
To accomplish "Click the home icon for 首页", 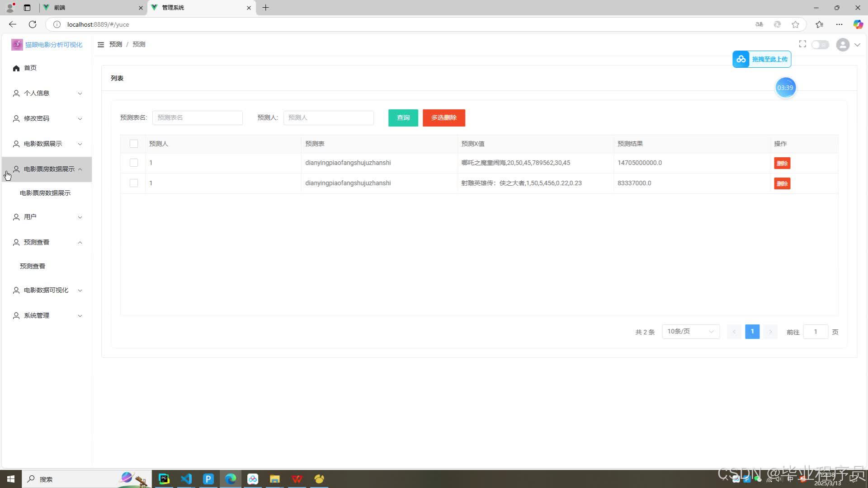I will point(16,68).
